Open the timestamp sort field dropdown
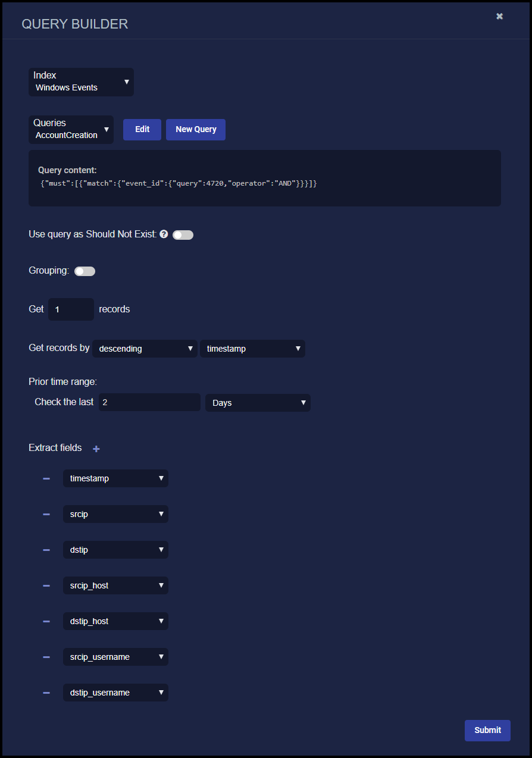Image resolution: width=532 pixels, height=758 pixels. (252, 349)
